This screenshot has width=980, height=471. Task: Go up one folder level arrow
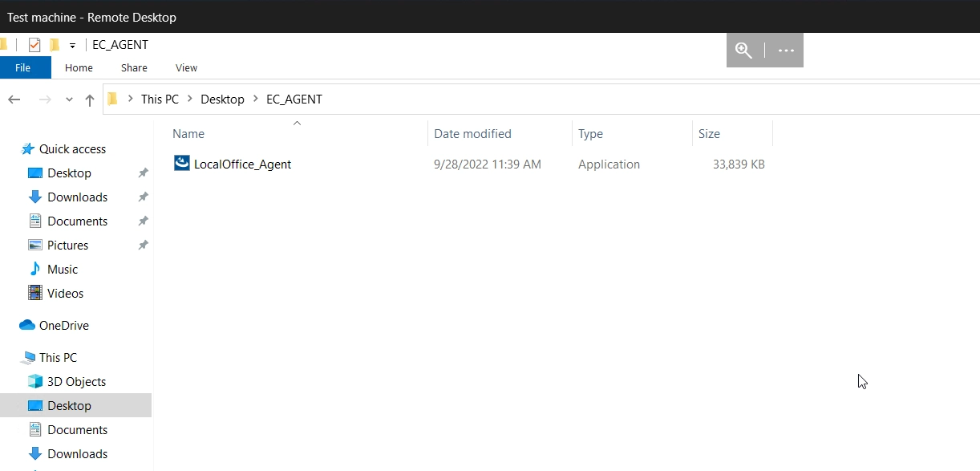[x=90, y=99]
